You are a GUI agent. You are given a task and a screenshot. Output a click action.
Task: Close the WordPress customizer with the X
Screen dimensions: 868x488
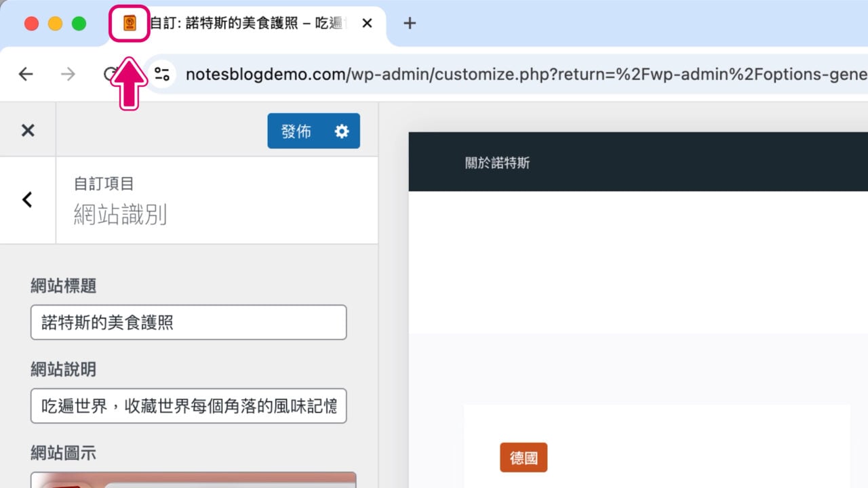[x=28, y=130]
